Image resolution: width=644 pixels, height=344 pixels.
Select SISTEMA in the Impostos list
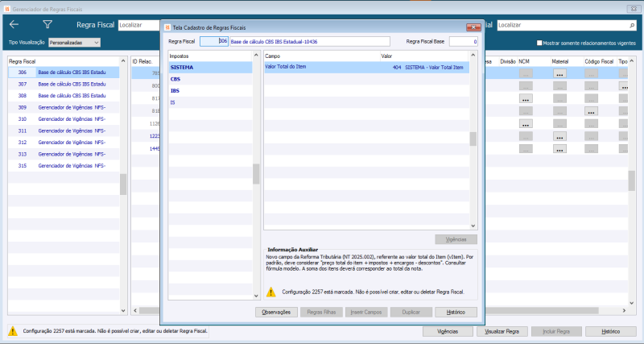pos(210,68)
